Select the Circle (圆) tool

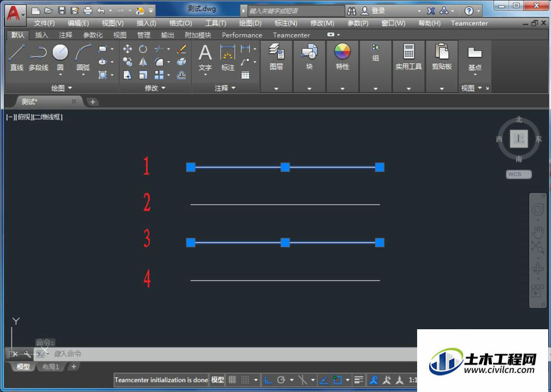click(60, 53)
